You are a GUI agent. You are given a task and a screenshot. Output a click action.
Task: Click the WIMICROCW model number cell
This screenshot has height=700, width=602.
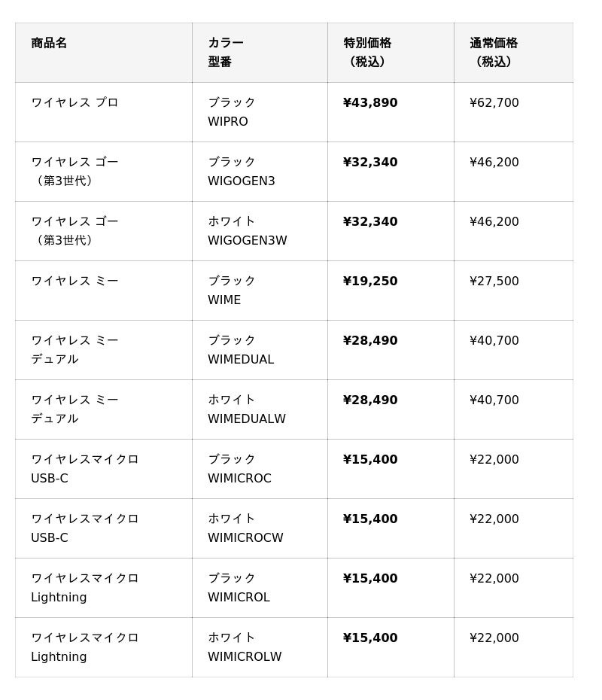pos(245,538)
